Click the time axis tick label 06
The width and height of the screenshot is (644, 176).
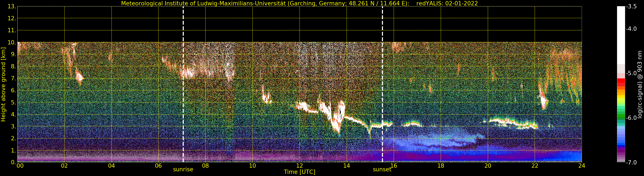159,166
